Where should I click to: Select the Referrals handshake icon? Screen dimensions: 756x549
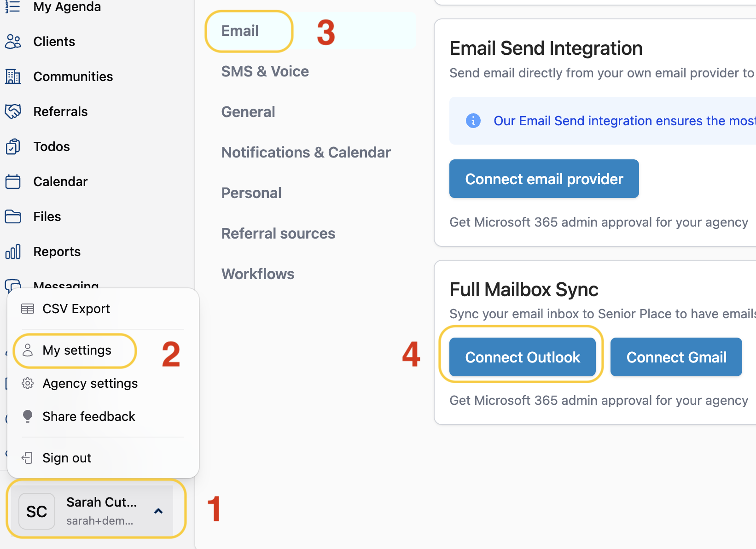pos(13,111)
